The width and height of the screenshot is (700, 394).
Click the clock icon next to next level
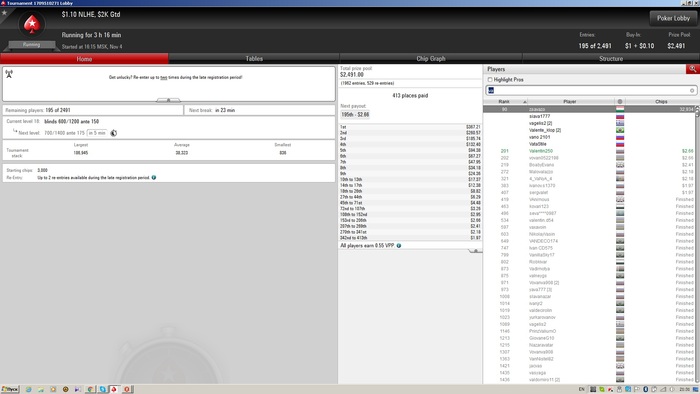click(x=114, y=133)
